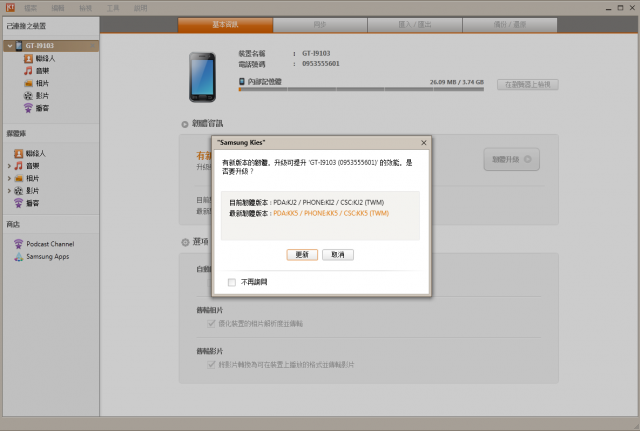
Task: Open 影片 film reel icon under GT-I9103 device
Action: [x=28, y=96]
